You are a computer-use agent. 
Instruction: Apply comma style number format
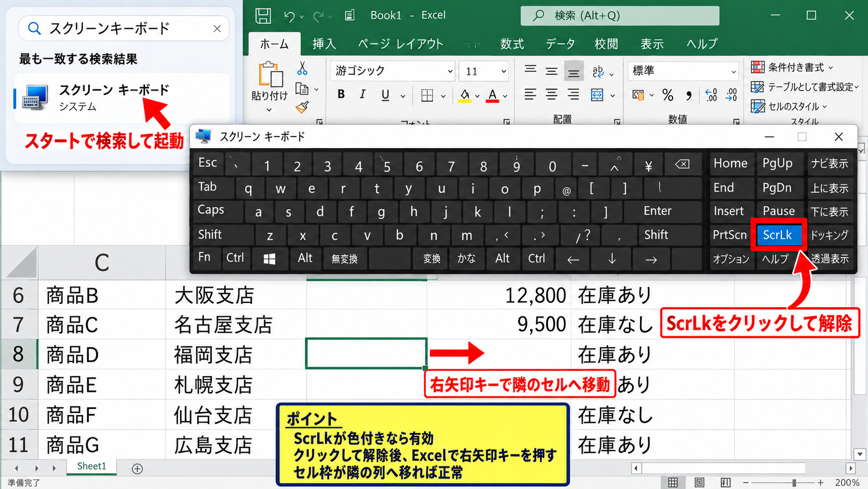pyautogui.click(x=688, y=96)
